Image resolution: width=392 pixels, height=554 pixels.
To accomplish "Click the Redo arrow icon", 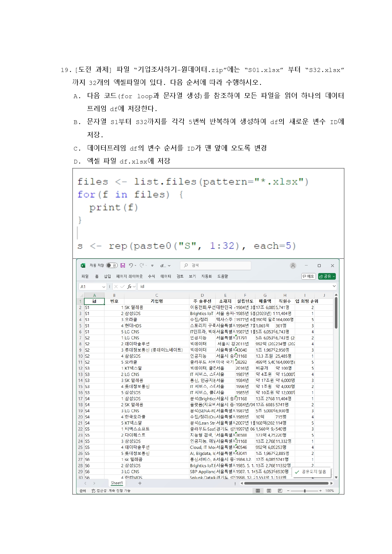I will 142,265.
